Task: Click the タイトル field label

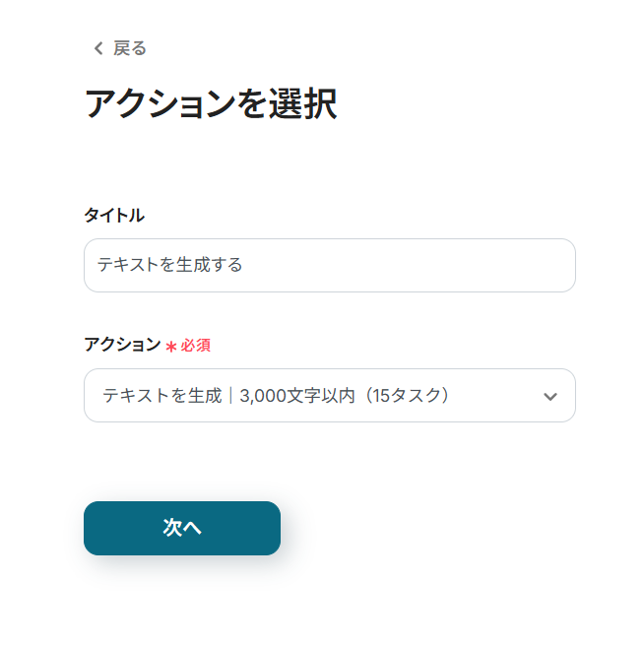Action: tap(114, 215)
